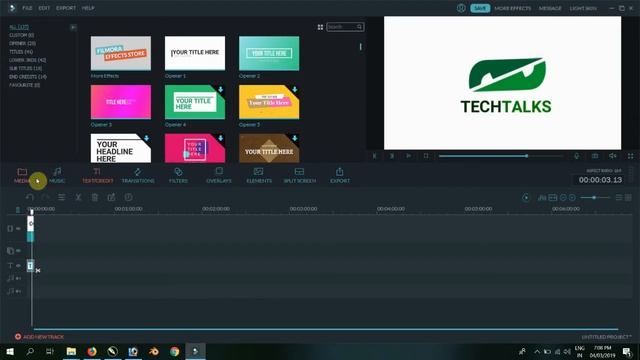The width and height of the screenshot is (640, 360).
Task: Click the crop and edit icon
Action: click(x=111, y=198)
